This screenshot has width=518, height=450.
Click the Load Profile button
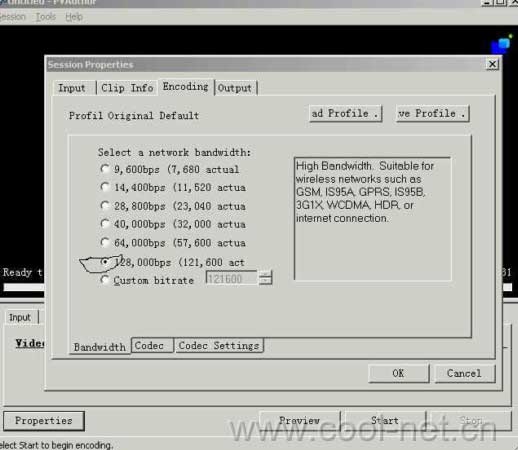(345, 114)
